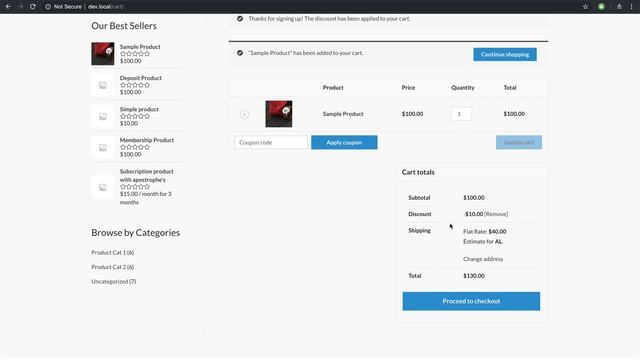Open the Deposit Product link
The height and width of the screenshot is (360, 640).
(x=141, y=78)
